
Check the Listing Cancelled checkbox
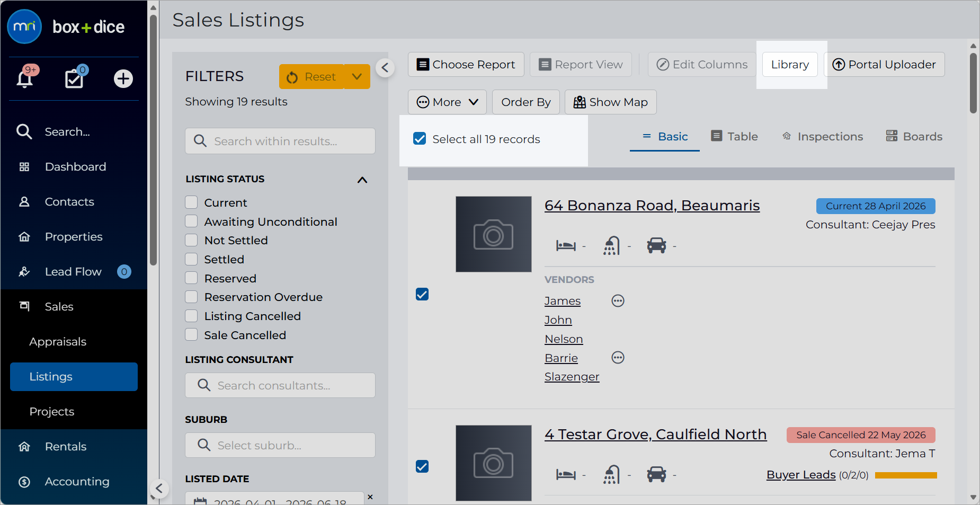[191, 316]
